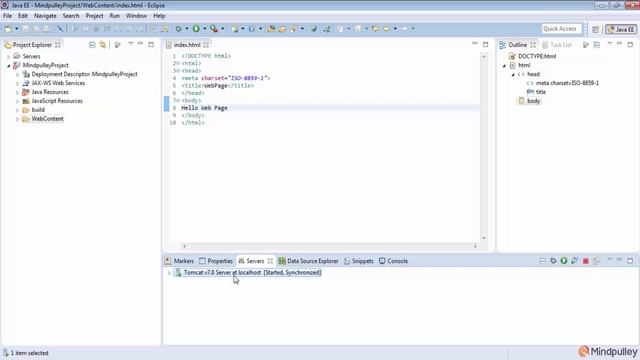Expand the Tomcat v7.0 Server entry

169,273
